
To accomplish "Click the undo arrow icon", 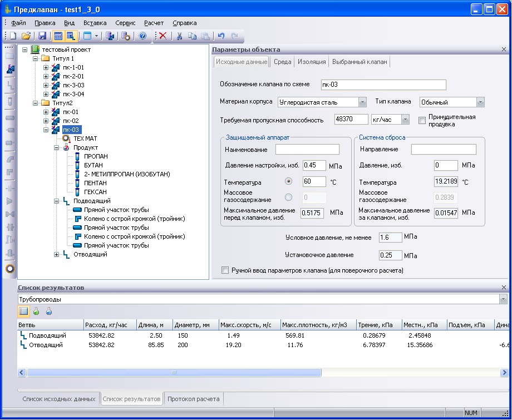I will pos(221,36).
